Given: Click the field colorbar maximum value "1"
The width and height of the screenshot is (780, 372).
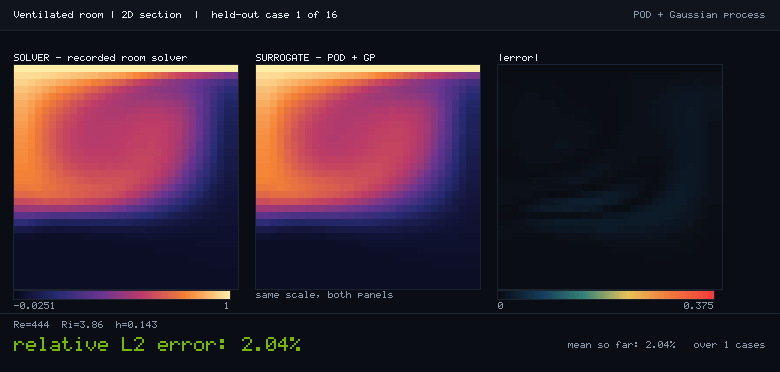Looking at the screenshot, I should coord(226,306).
